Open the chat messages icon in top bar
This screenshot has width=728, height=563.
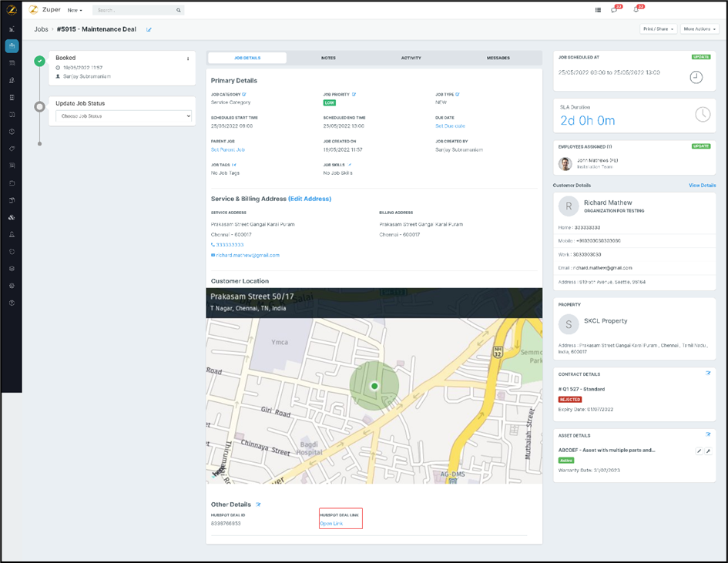(x=614, y=10)
